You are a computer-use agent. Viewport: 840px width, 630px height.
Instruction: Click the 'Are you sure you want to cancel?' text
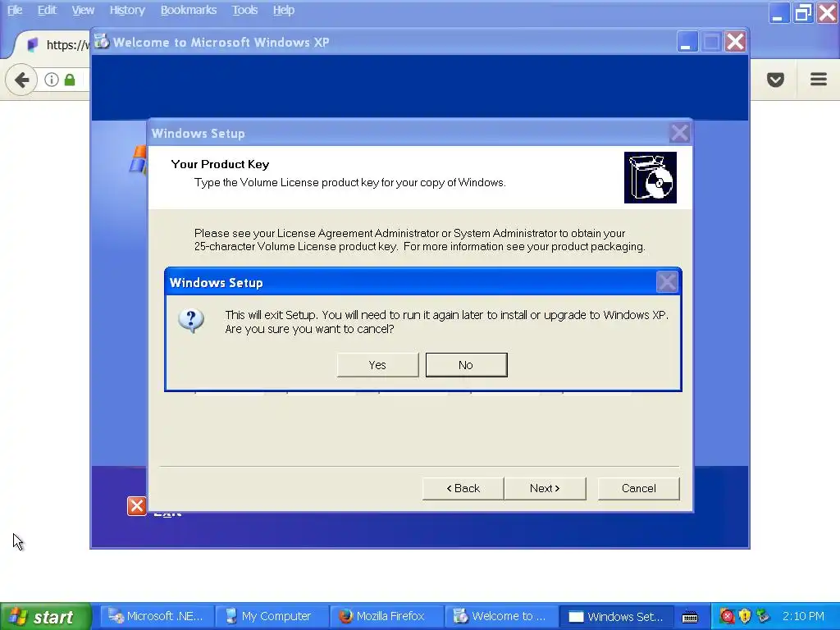pyautogui.click(x=309, y=329)
